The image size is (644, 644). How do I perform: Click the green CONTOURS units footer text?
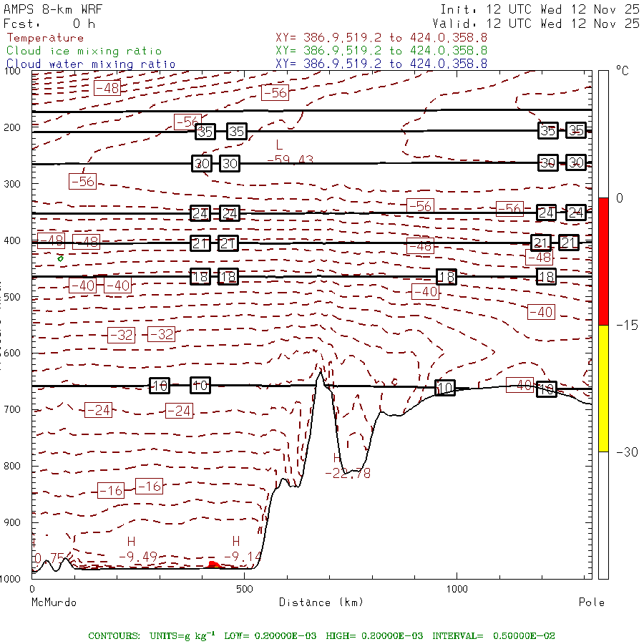(x=321, y=635)
